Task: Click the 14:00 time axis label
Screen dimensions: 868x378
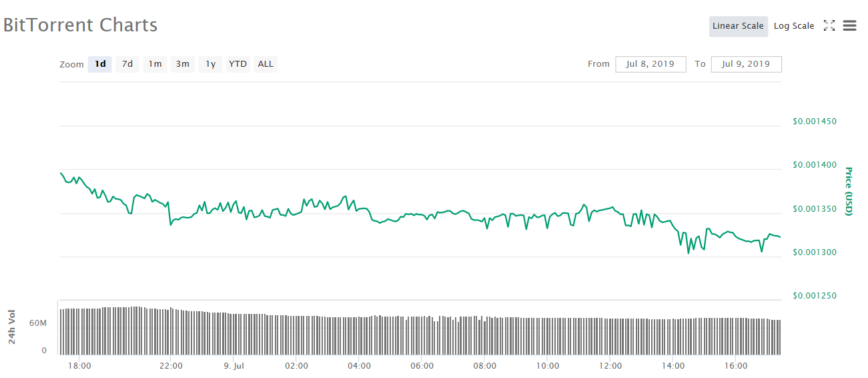Action: coord(673,365)
